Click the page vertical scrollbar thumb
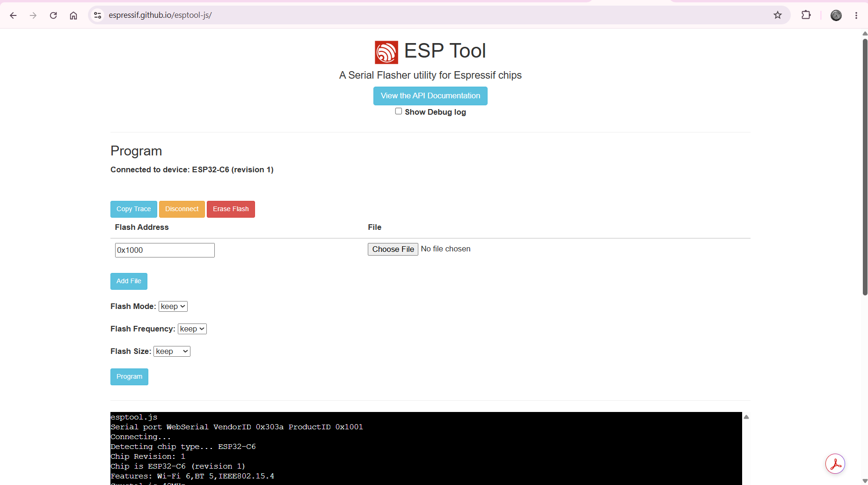Viewport: 868px width, 485px height. click(x=865, y=166)
